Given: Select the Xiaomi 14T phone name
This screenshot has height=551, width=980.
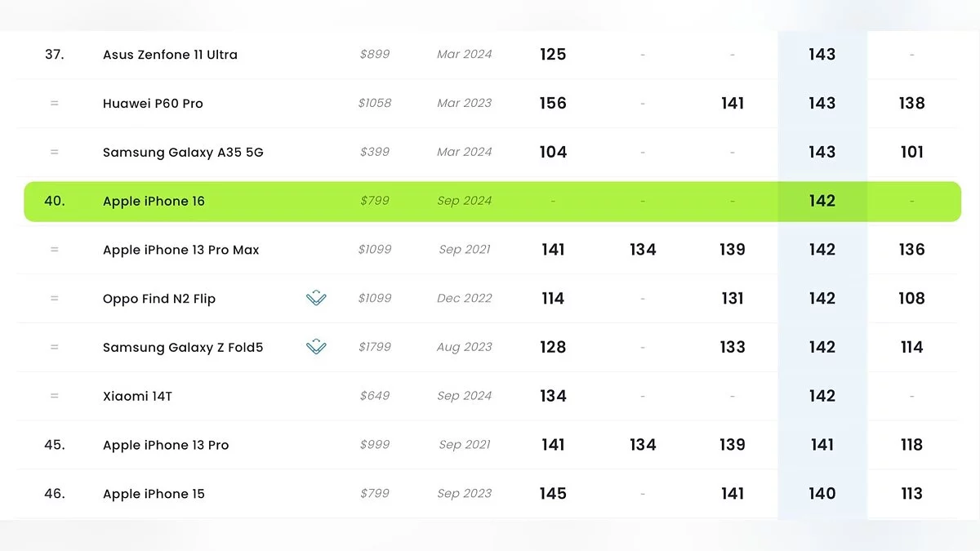Looking at the screenshot, I should 137,396.
